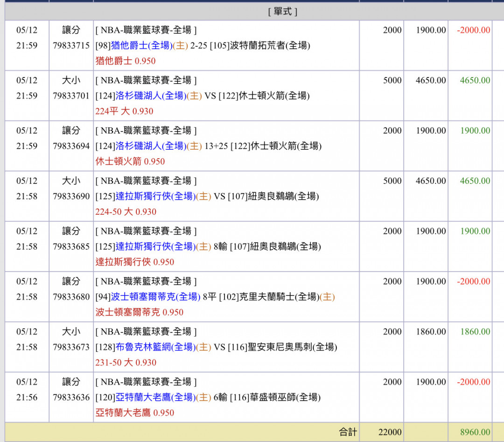The image size is (504, 442).
Task: Click the 1860.00 green result value
Action: (475, 331)
